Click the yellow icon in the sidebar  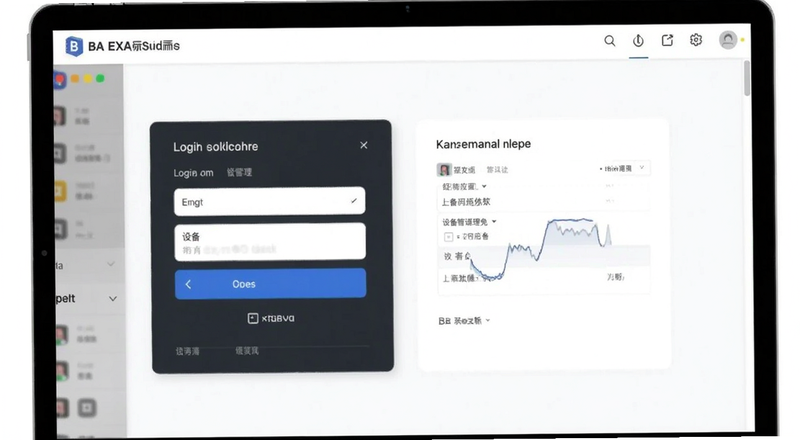tap(60, 191)
